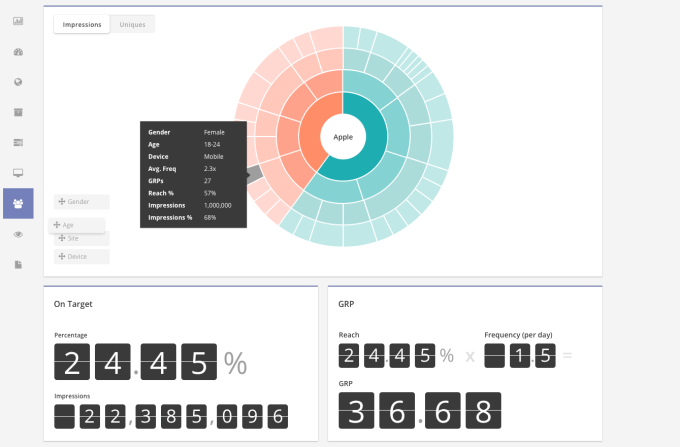Select the Device dimension chip label
Screen dimensions: 680x447
click(x=77, y=257)
